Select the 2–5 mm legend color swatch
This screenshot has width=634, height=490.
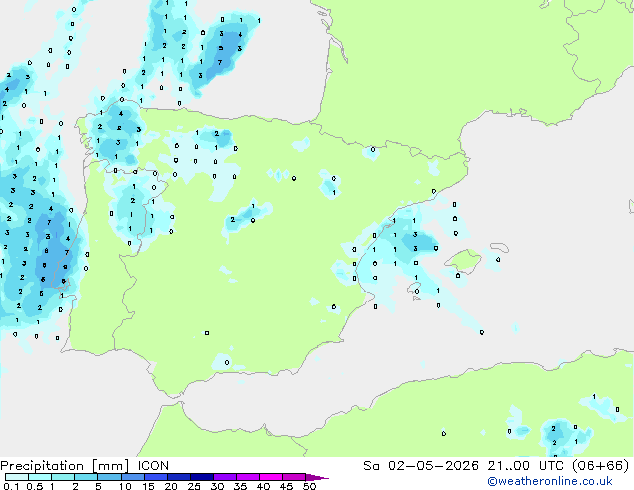point(86,477)
